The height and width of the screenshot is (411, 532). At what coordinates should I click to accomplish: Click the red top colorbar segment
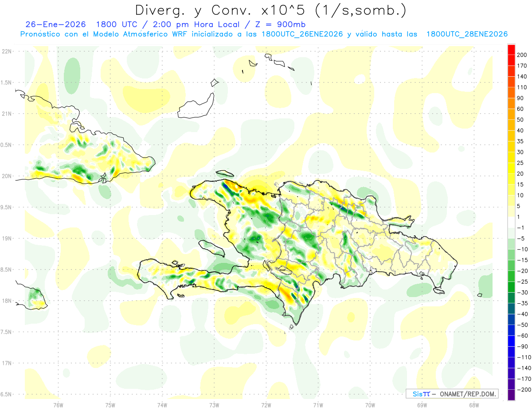[511, 50]
